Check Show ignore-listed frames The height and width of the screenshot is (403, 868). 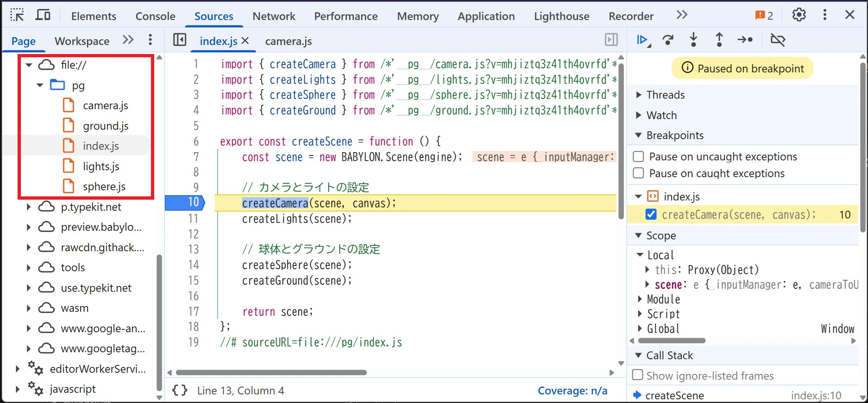coord(638,375)
